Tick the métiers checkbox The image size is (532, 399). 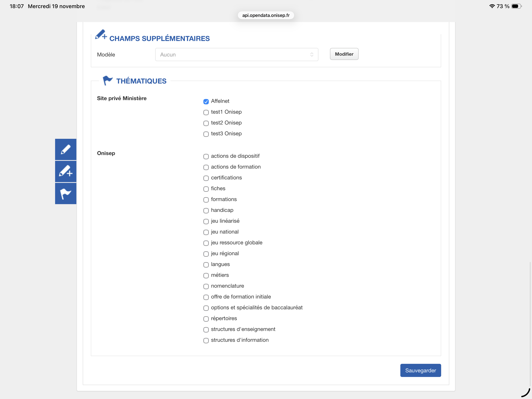(x=206, y=275)
